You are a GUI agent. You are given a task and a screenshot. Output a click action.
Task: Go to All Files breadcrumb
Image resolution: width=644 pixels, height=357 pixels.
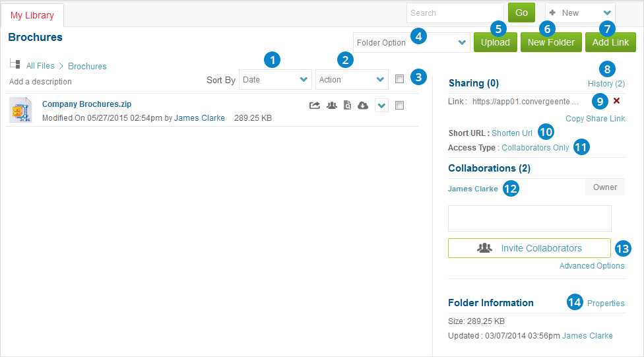[40, 66]
